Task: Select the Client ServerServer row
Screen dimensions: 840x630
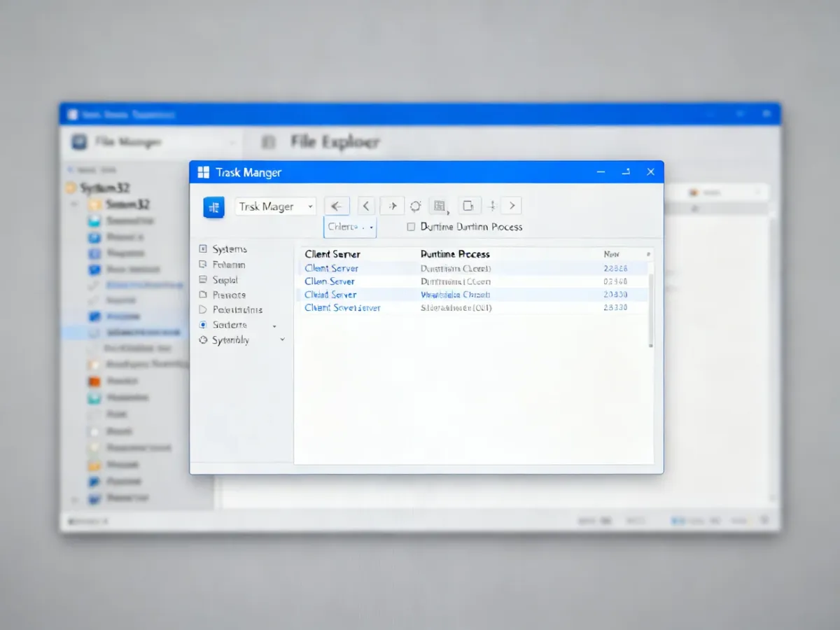Action: coord(474,308)
